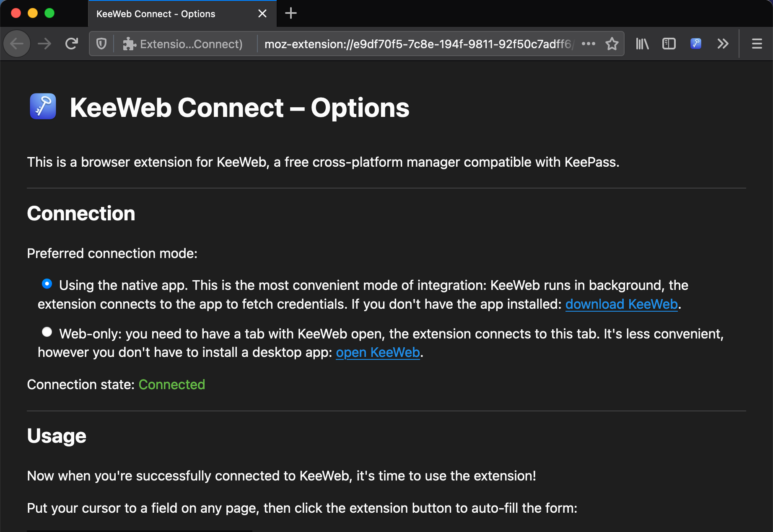
Task: Click the Connection section heading
Action: 81,213
